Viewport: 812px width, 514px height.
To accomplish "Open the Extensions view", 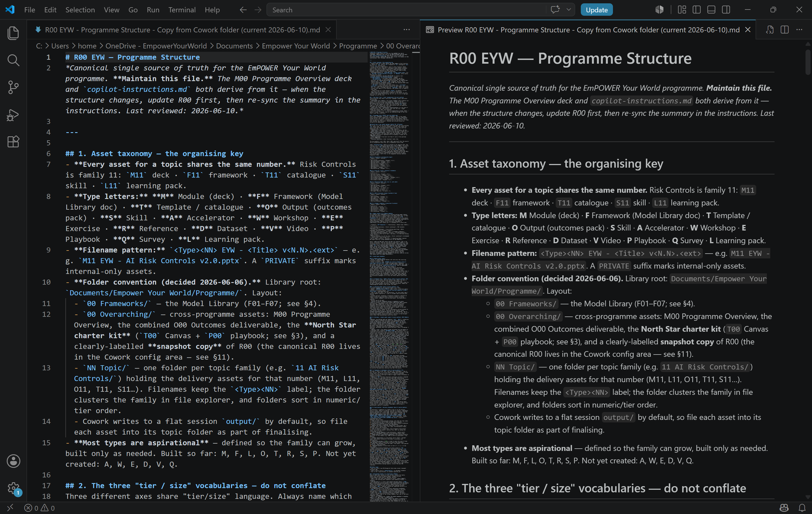I will (x=13, y=142).
